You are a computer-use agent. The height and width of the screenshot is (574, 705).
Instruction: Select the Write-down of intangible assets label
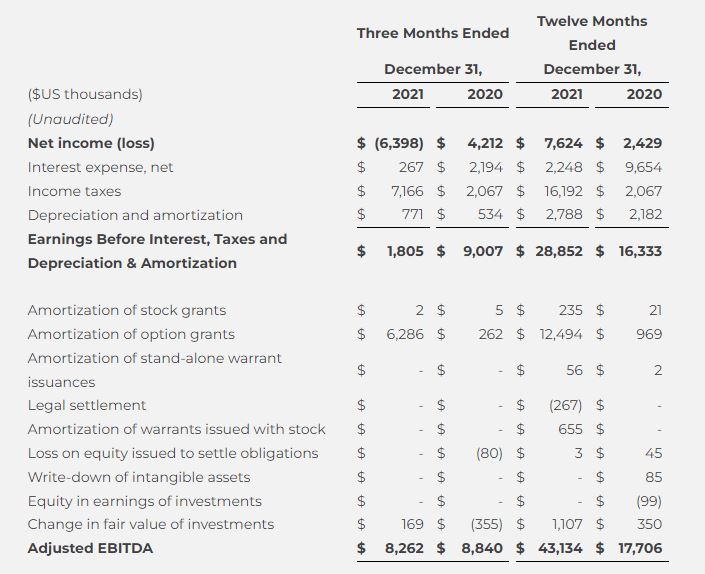[x=139, y=477]
